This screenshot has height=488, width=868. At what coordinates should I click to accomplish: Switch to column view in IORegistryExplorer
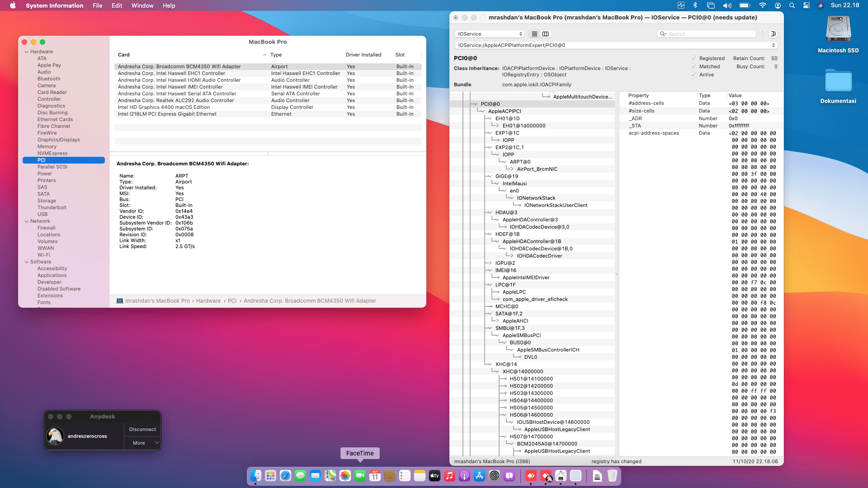tap(546, 34)
